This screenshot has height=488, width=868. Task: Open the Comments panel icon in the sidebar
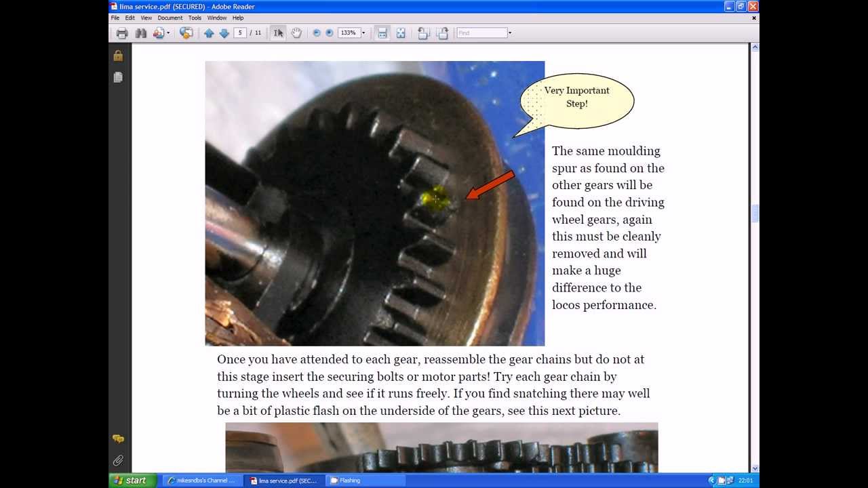tap(118, 439)
